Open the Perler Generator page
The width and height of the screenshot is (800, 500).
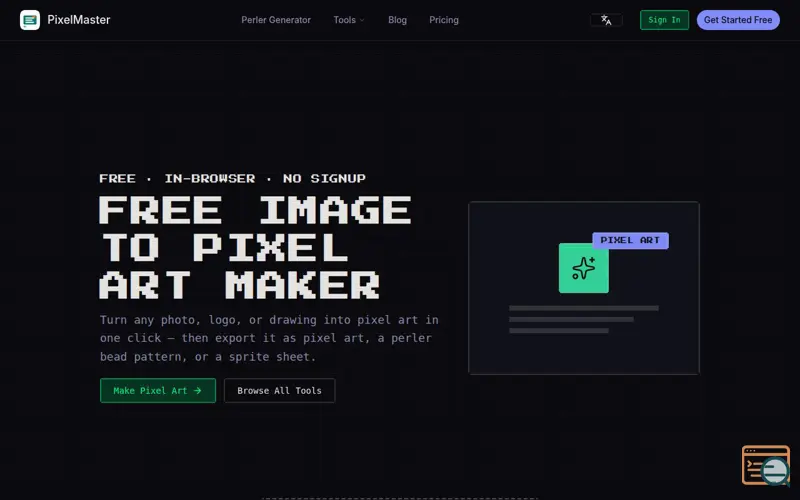[x=276, y=20]
